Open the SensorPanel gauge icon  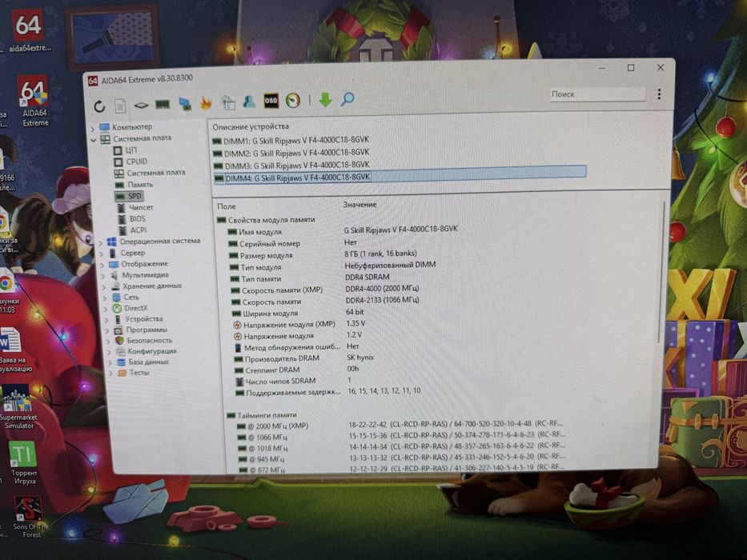click(x=293, y=101)
